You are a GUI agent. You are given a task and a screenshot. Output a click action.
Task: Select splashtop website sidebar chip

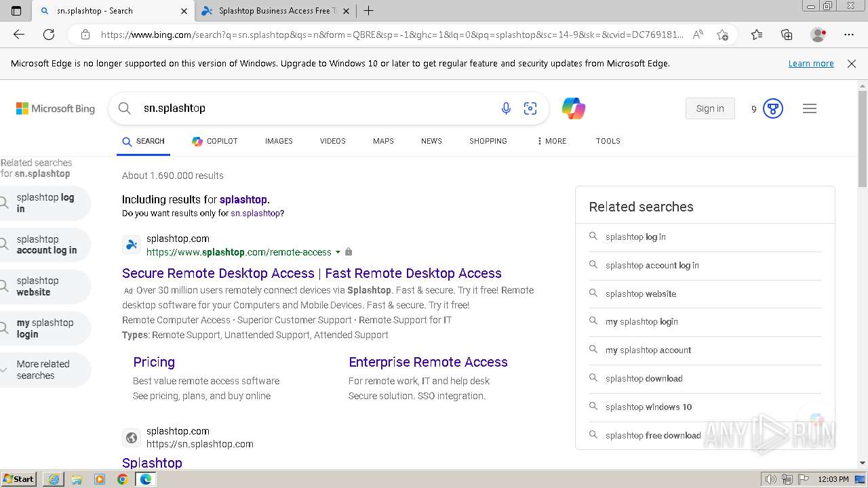pos(45,286)
